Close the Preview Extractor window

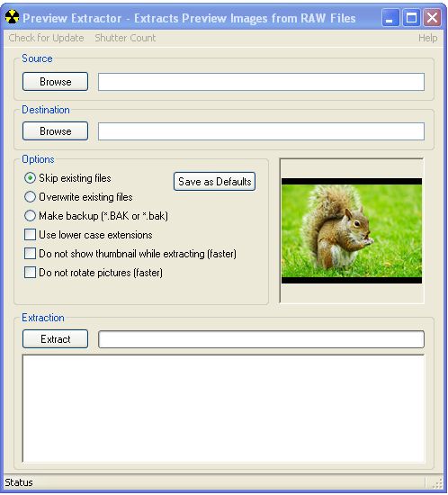[x=432, y=17]
